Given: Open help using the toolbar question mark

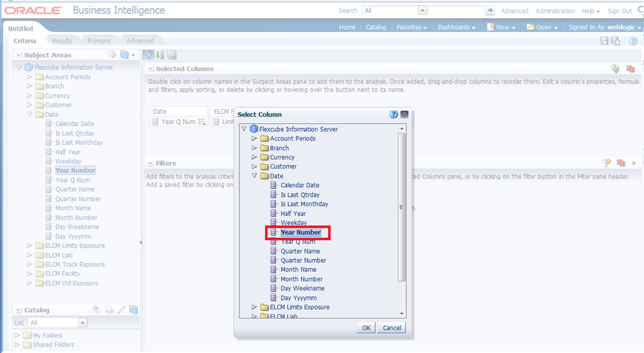Looking at the screenshot, I should pos(633,41).
